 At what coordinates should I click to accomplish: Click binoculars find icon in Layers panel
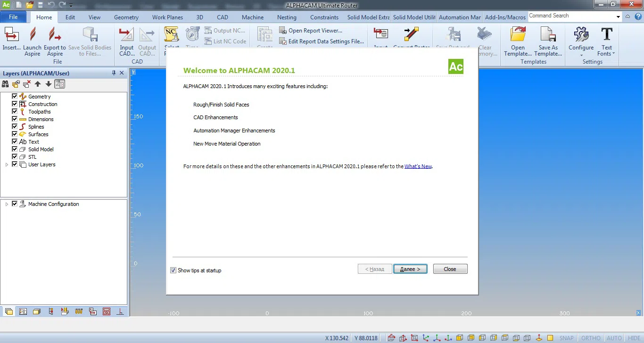[x=6, y=84]
